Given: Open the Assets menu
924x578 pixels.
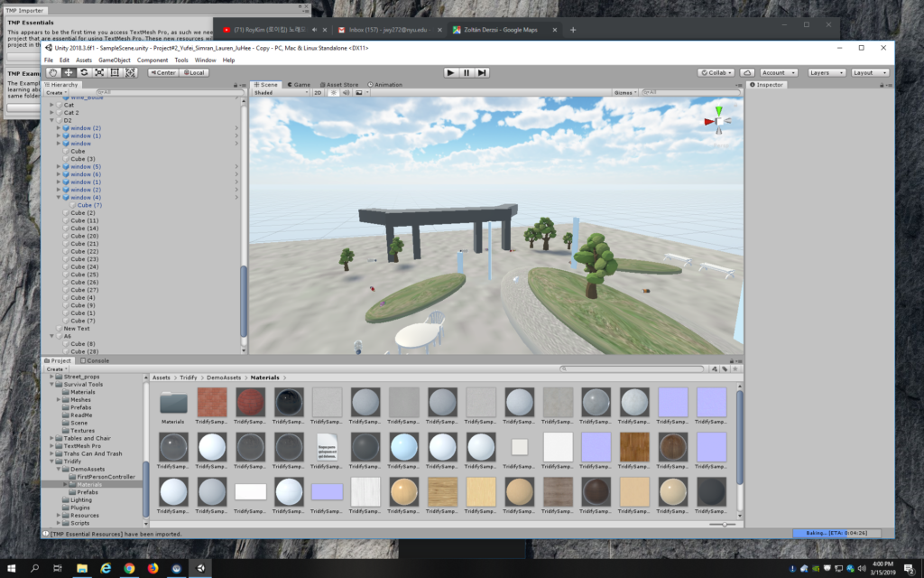Looking at the screenshot, I should 84,61.
